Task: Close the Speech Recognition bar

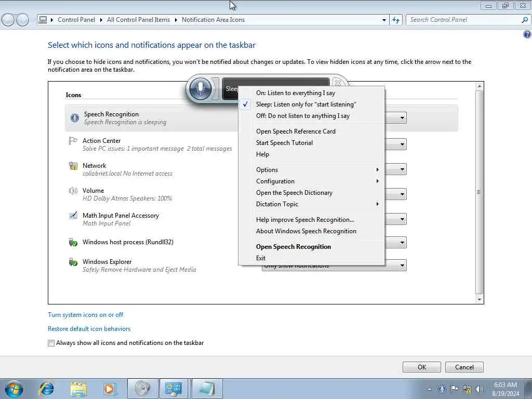Action: 338,83
